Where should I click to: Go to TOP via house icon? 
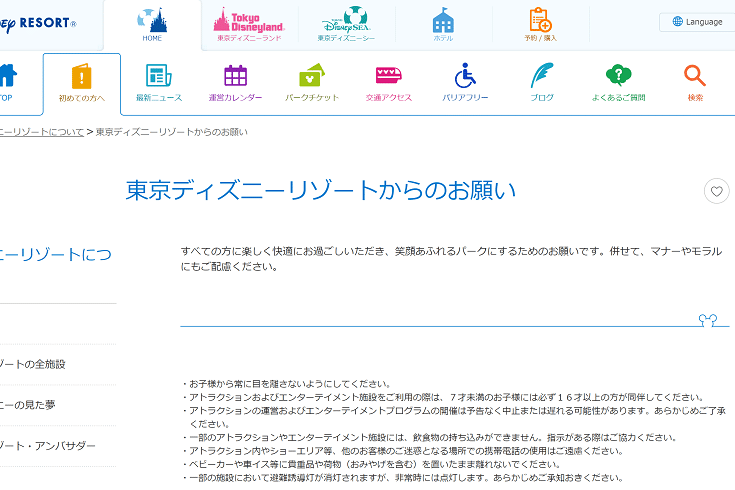[x=7, y=83]
